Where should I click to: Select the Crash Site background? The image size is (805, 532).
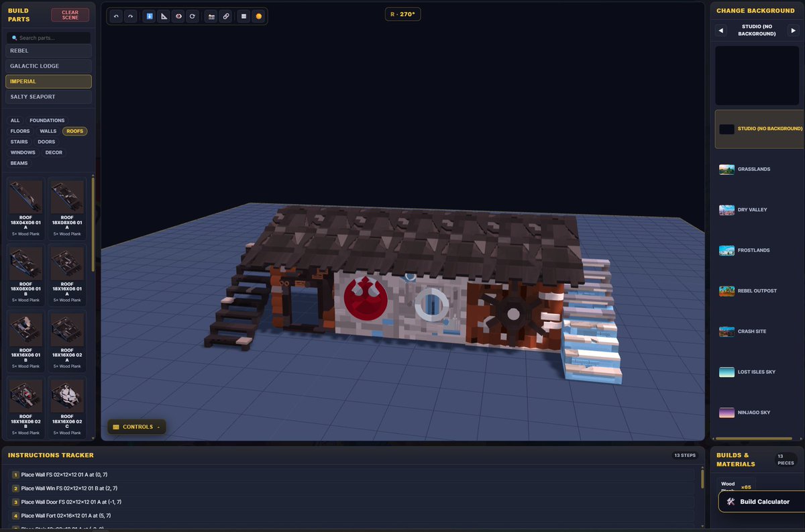(760, 331)
